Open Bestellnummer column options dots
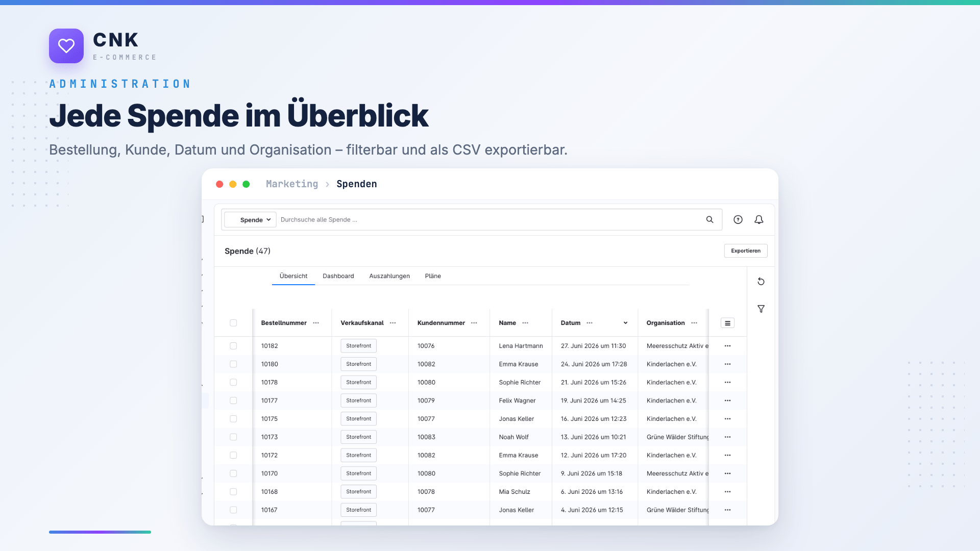Image resolution: width=980 pixels, height=551 pixels. click(x=316, y=323)
